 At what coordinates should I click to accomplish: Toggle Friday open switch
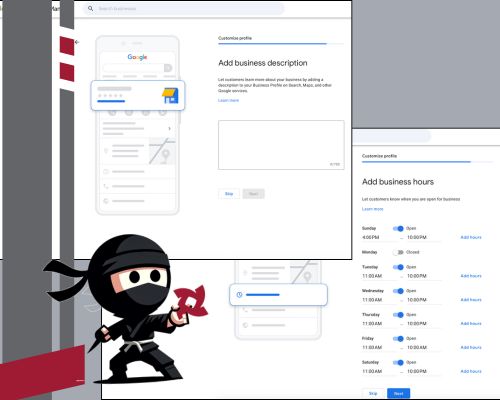tap(398, 339)
